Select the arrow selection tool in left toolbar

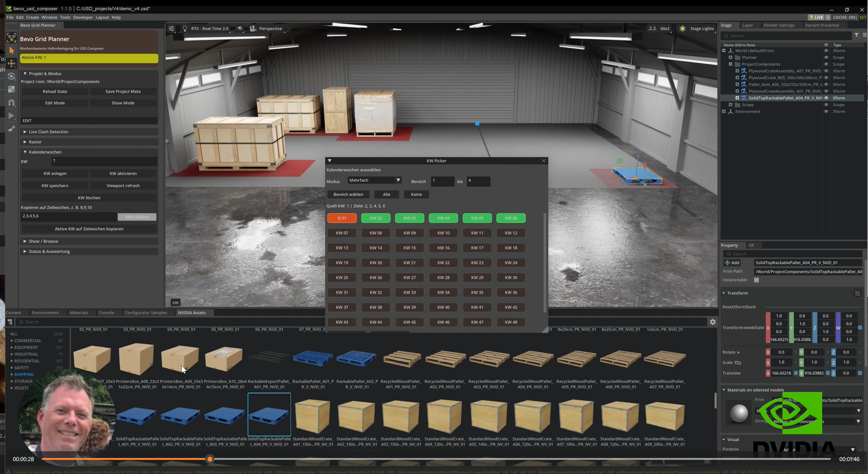click(11, 51)
